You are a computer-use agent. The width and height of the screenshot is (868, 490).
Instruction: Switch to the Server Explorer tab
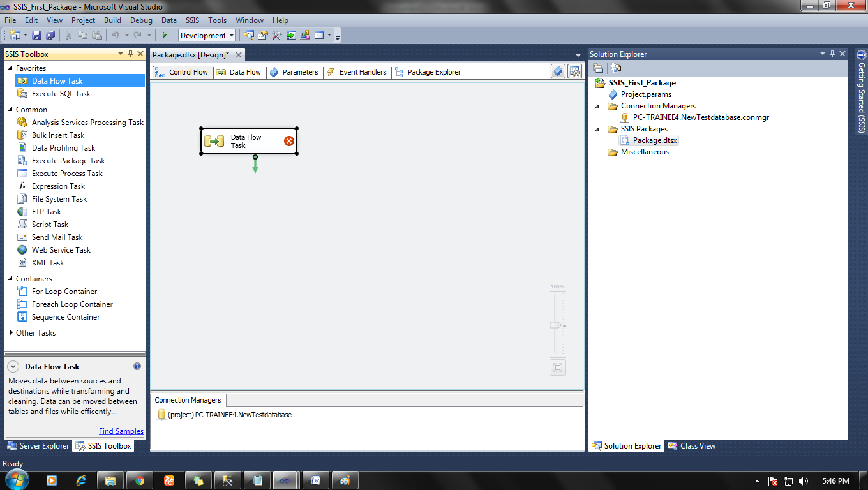[x=38, y=446]
